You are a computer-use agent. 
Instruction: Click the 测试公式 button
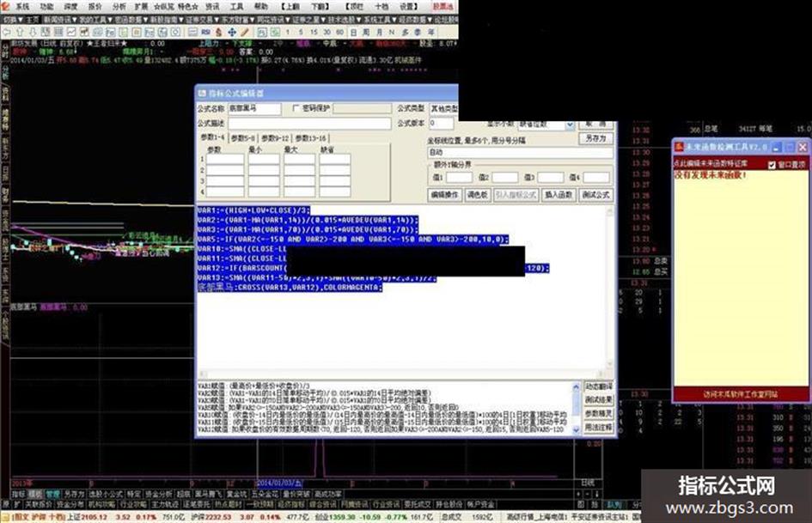click(x=596, y=195)
